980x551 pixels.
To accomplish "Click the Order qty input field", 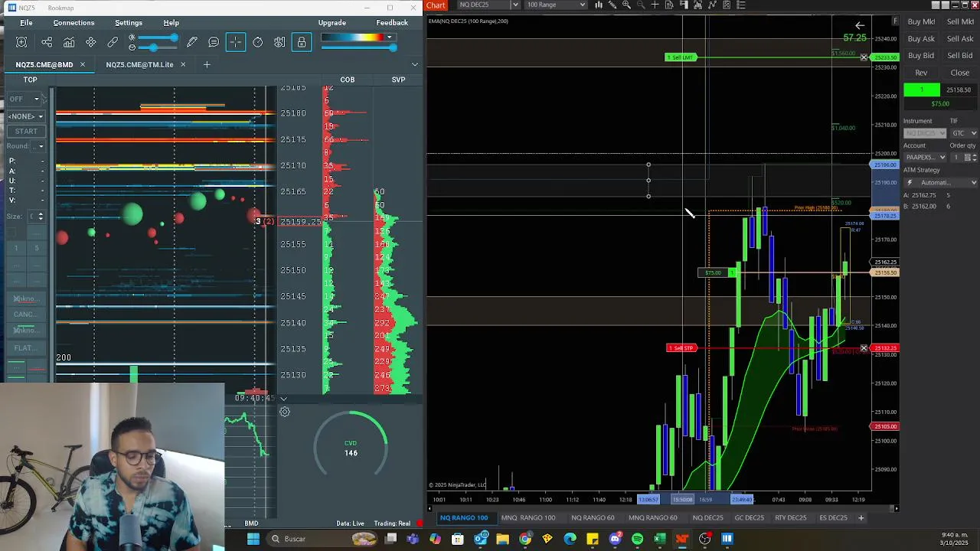I will pos(956,157).
